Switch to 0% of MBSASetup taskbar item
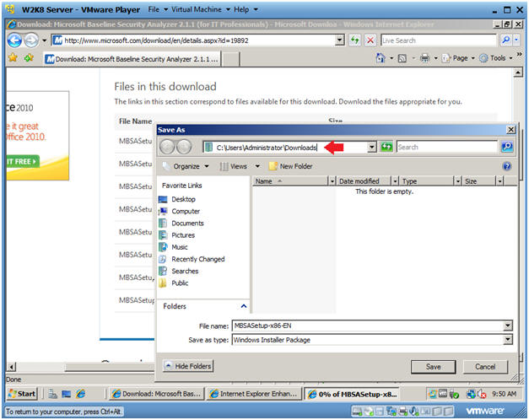The image size is (529, 420). (353, 394)
